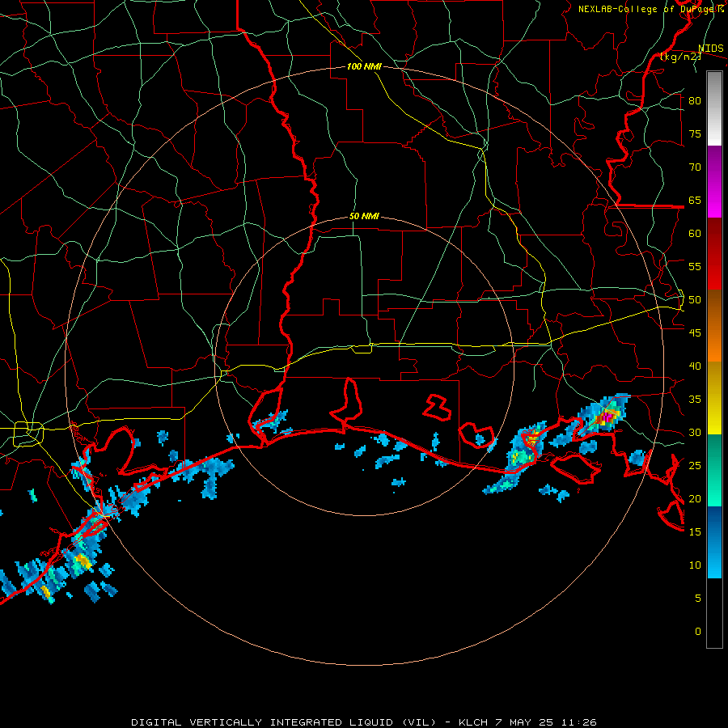Click the scale value 45
Image resolution: width=728 pixels, height=728 pixels.
[695, 333]
